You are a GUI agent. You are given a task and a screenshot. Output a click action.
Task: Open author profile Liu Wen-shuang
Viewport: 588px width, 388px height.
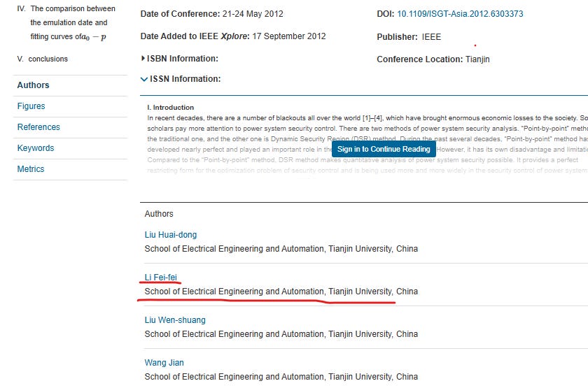point(175,320)
